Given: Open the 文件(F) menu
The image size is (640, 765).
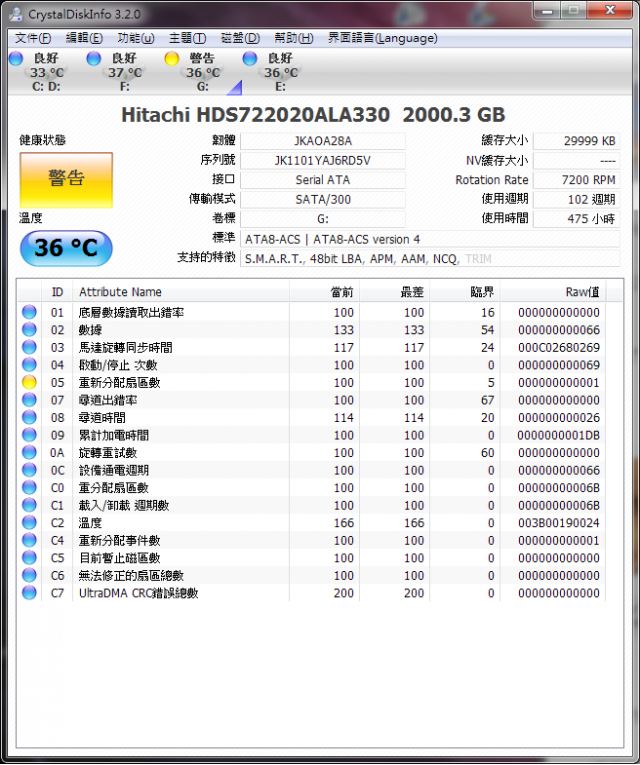Looking at the screenshot, I should (33, 38).
